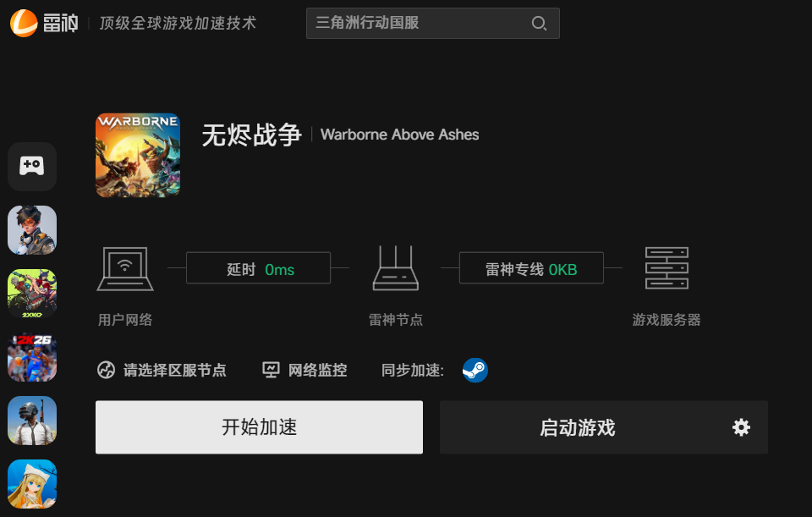Click 启动游戏 button
The width and height of the screenshot is (812, 517).
click(x=578, y=428)
